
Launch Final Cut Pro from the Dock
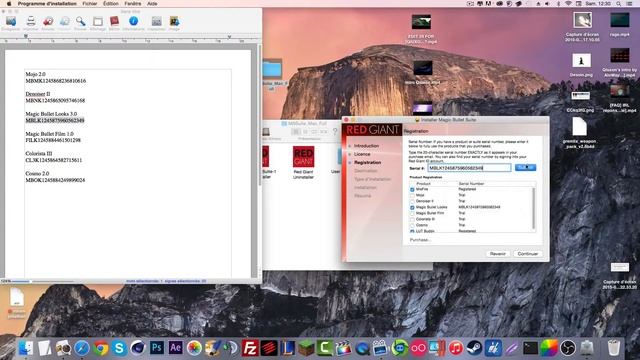(x=343, y=348)
